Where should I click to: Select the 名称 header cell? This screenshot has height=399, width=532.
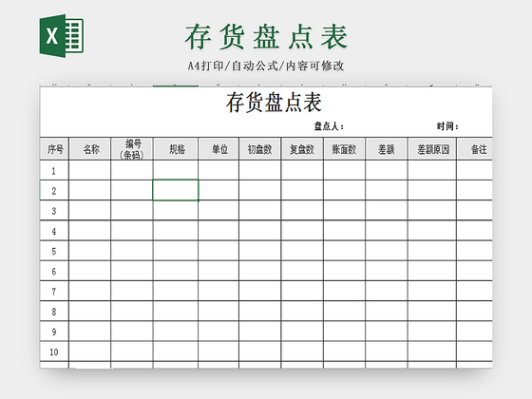click(90, 149)
